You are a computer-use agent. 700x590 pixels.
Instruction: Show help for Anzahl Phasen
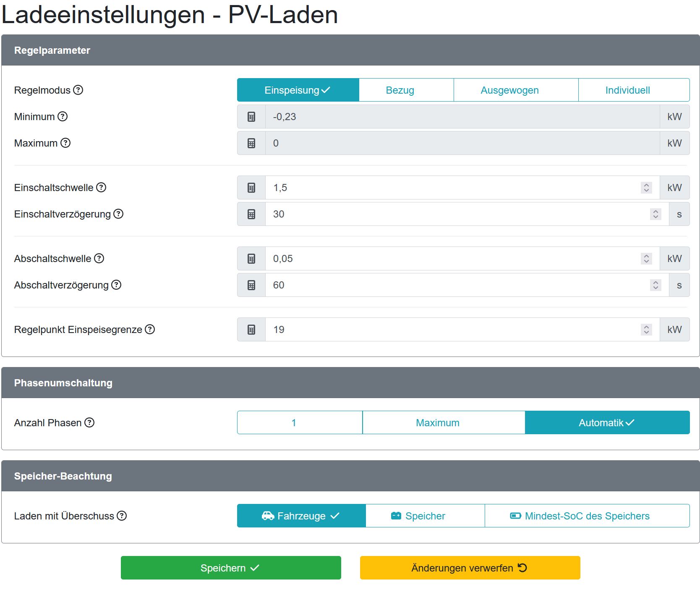(89, 422)
